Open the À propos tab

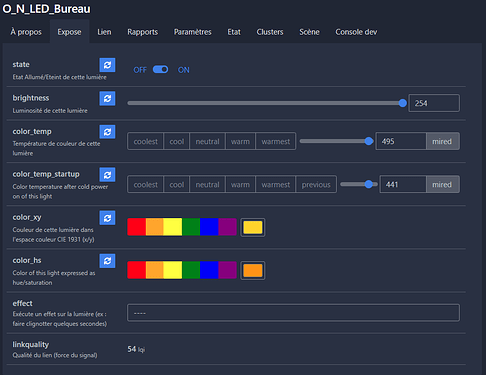click(26, 32)
